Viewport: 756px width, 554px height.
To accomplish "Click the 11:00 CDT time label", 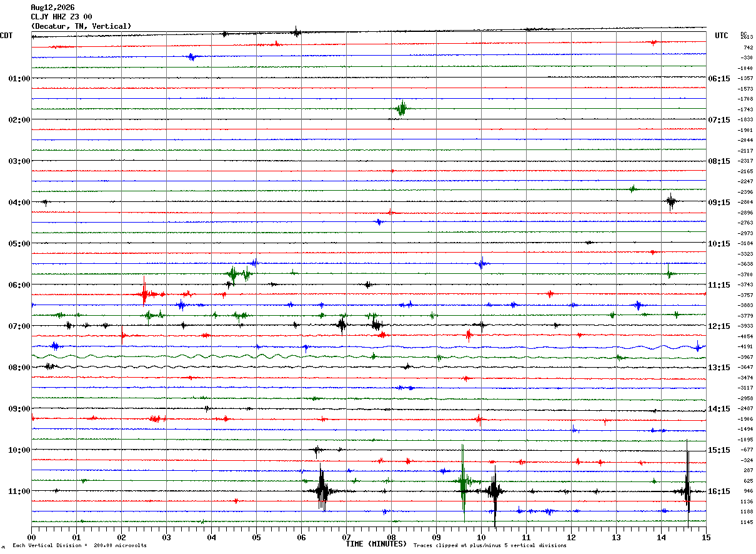I will point(19,491).
